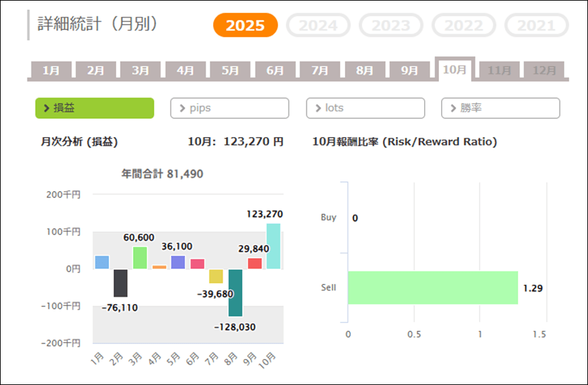Expand the 損益 category selector
This screenshot has width=588, height=385.
94,108
